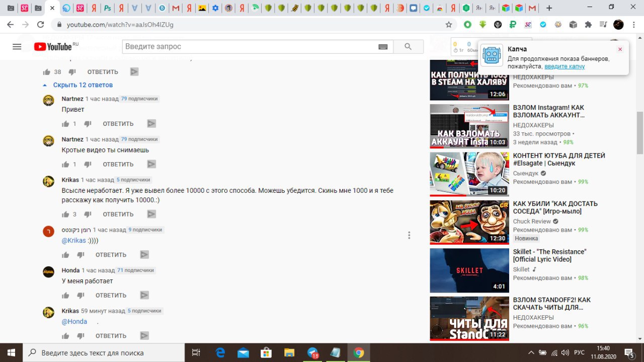
Task: Click extension arrow icon beside Привет reply button
Action: (151, 124)
